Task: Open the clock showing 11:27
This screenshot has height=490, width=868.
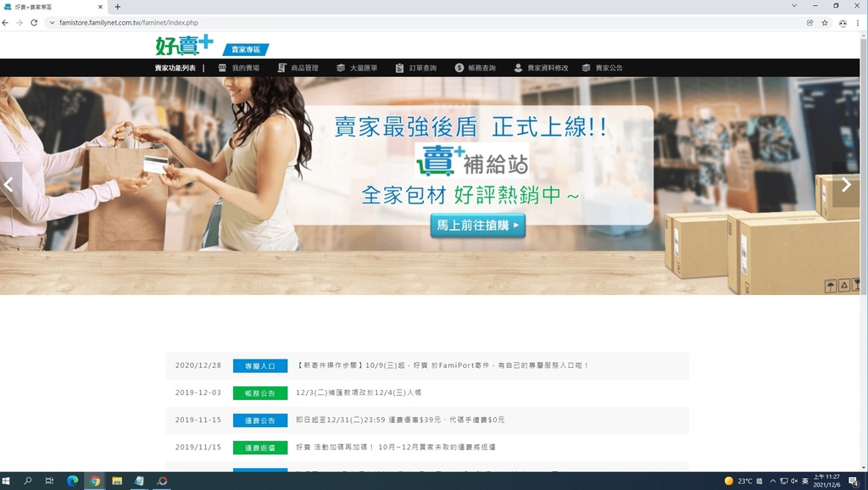Action: coord(826,482)
